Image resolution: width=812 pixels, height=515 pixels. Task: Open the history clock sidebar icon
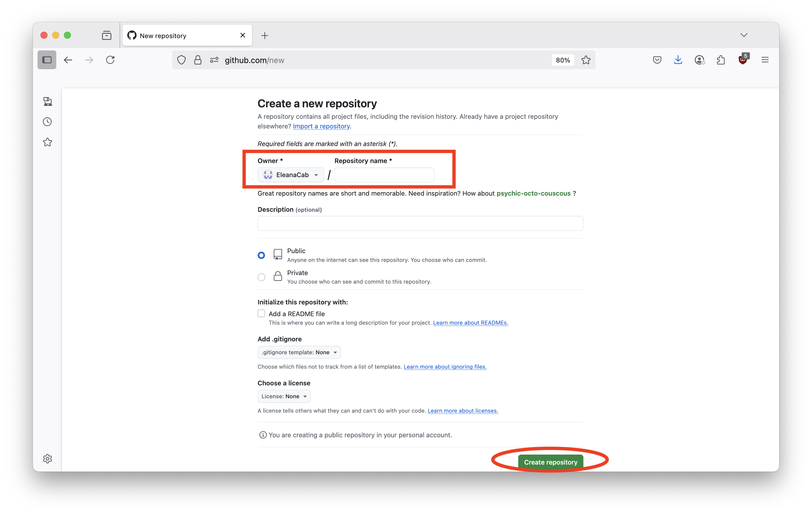point(47,122)
